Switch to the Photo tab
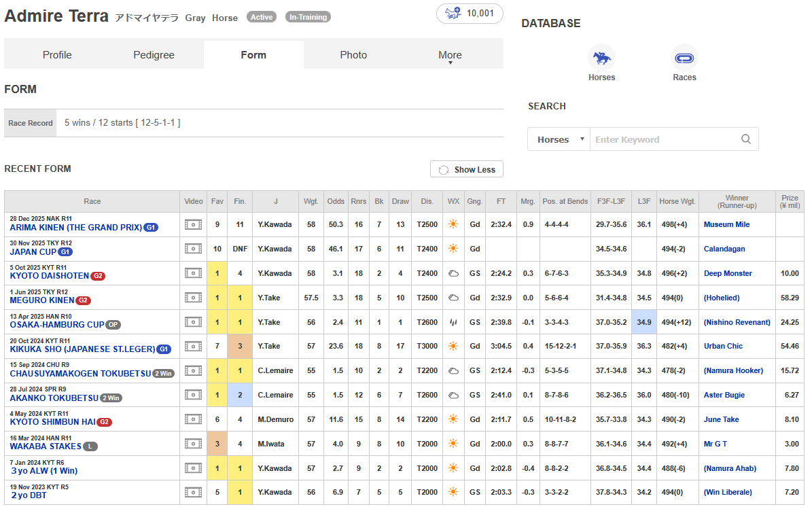The width and height of the screenshot is (812, 509). tap(353, 55)
